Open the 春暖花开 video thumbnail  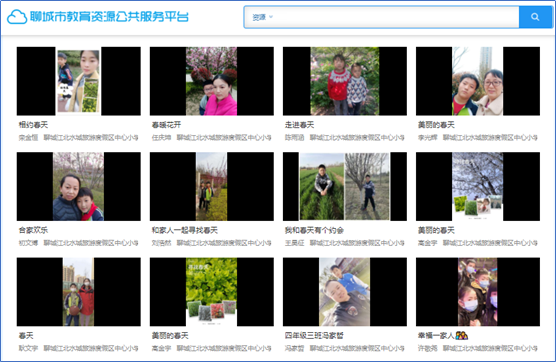pos(212,81)
